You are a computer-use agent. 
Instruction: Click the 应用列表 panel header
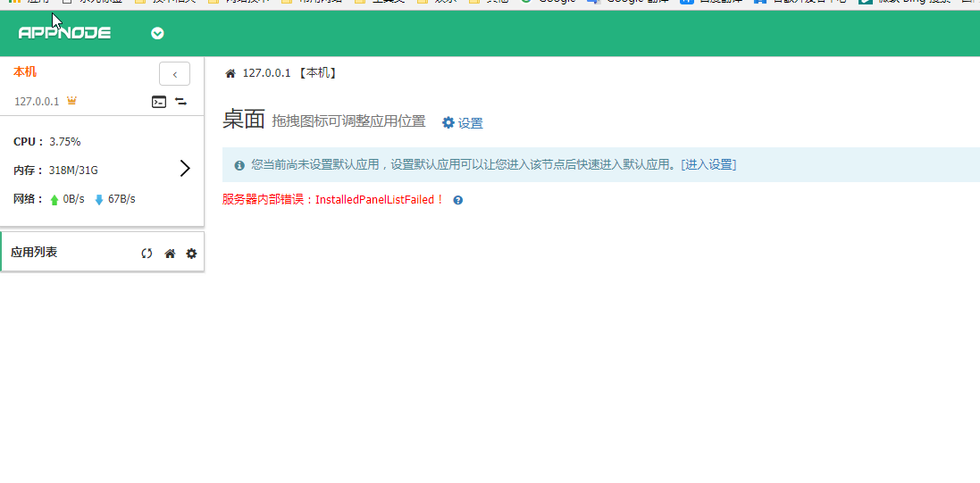[x=34, y=253]
